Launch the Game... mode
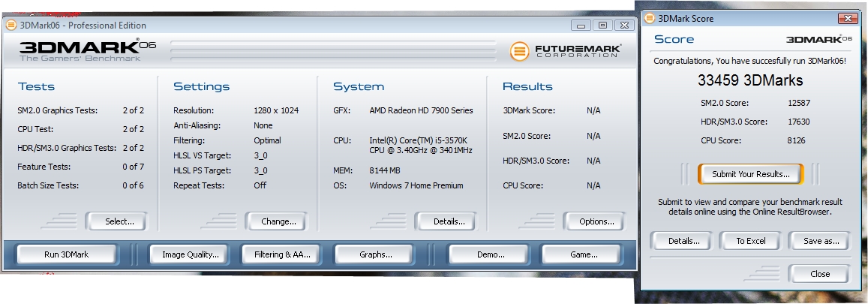The image size is (868, 304). tap(582, 254)
